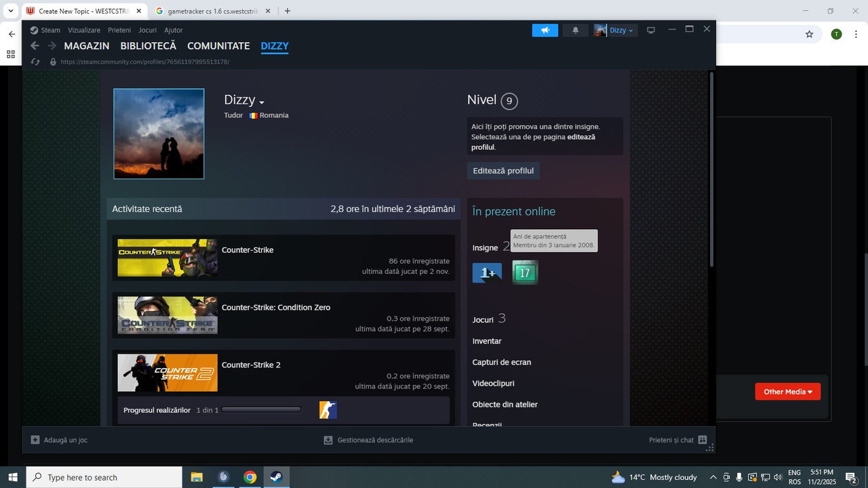Viewport: 868px width, 488px height.
Task: Click Adaugă un joc at bottom
Action: click(60, 440)
